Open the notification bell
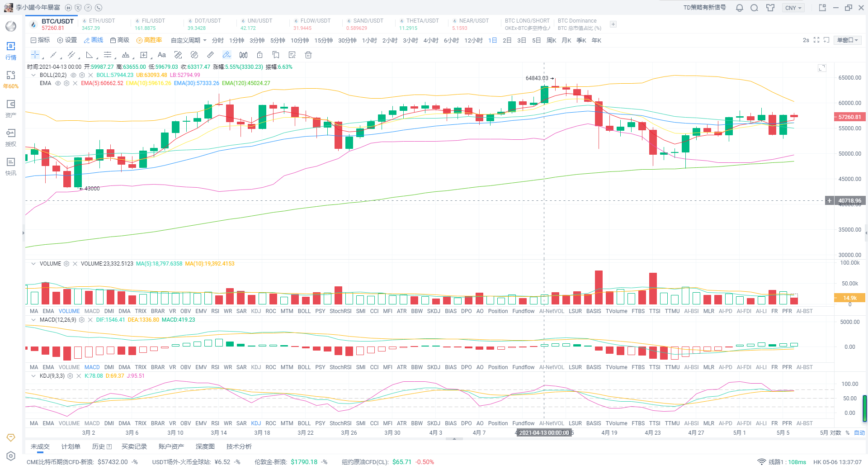Screen dimensions: 868x470 coord(740,8)
